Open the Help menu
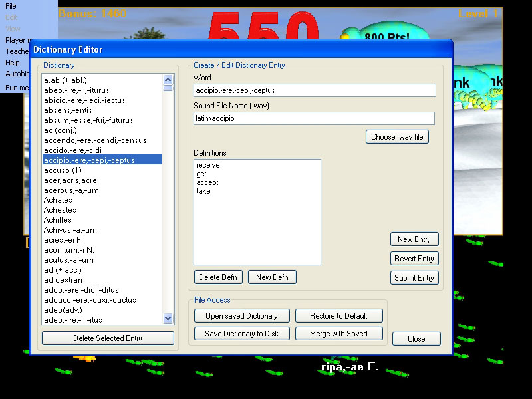 [x=13, y=63]
